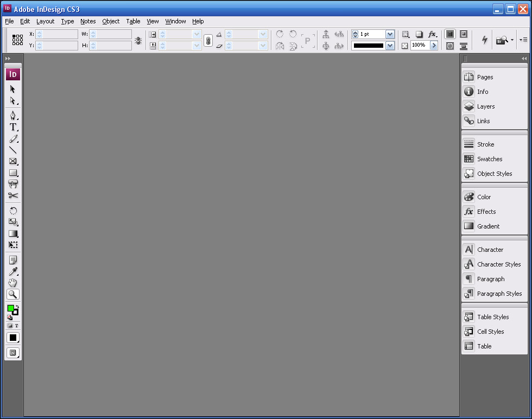Select the Scale tool
This screenshot has width=532, height=419.
pos(13,222)
